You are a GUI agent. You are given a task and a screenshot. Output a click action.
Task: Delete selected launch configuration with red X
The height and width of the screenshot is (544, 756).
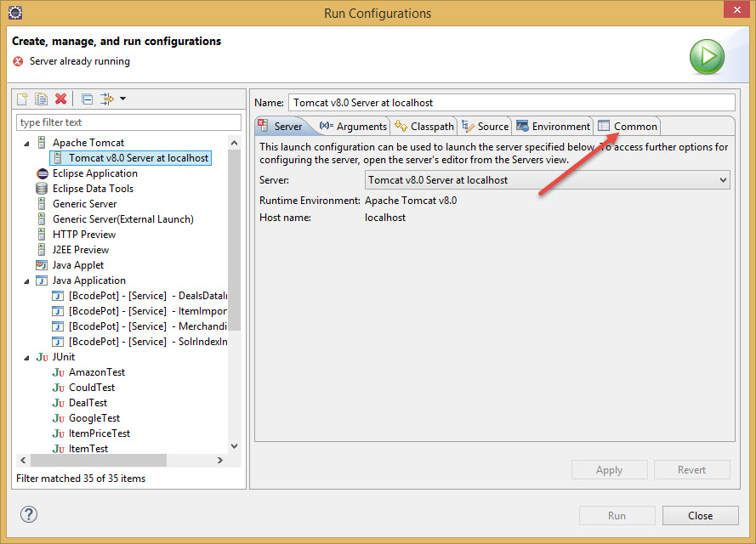click(x=60, y=99)
